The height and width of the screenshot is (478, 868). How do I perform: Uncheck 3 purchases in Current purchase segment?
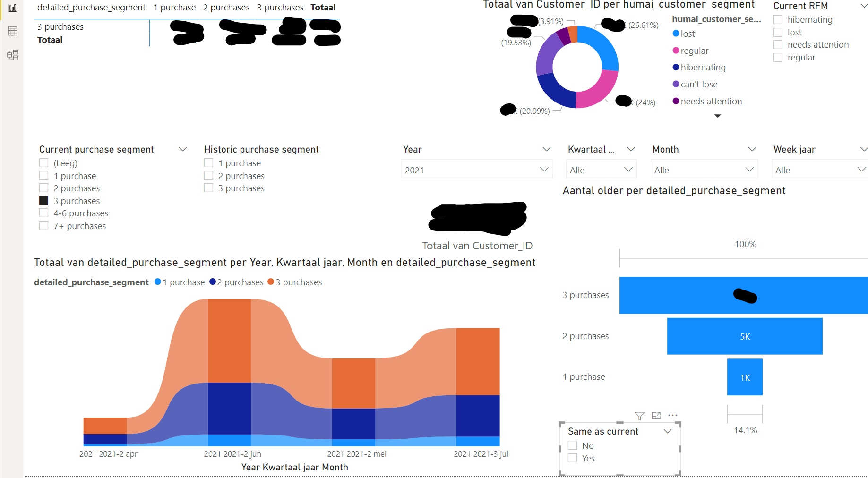(44, 201)
